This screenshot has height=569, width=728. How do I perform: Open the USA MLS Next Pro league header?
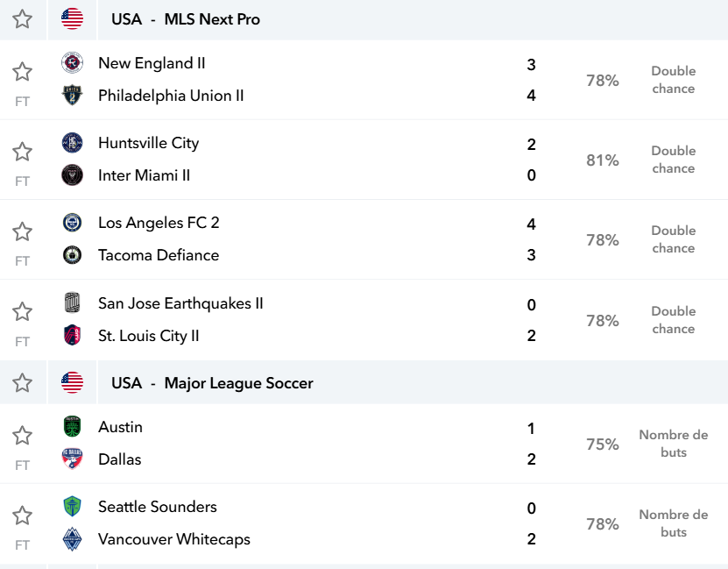186,19
